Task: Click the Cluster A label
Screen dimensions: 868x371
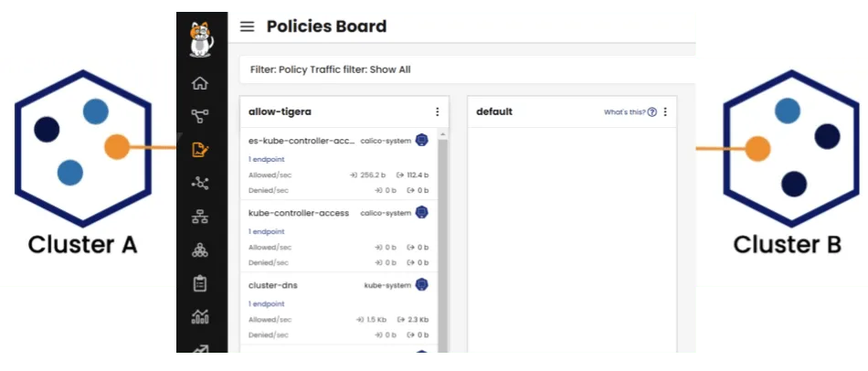Action: [x=82, y=244]
